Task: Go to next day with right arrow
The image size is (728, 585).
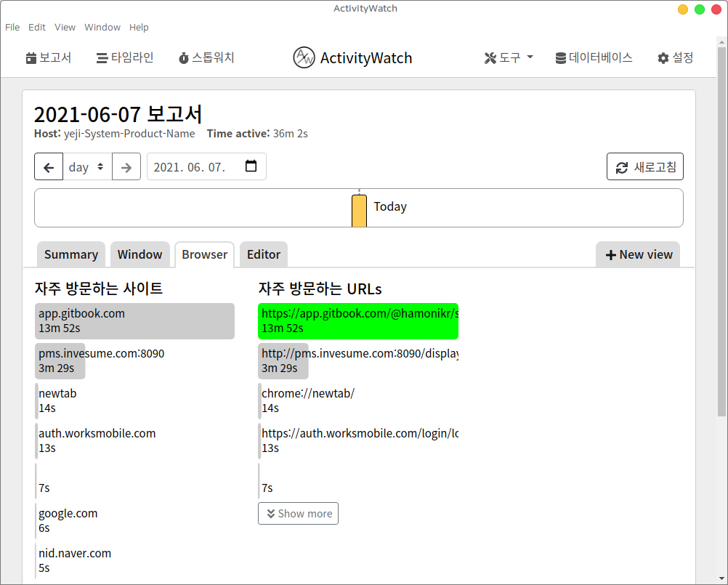Action: (x=126, y=167)
